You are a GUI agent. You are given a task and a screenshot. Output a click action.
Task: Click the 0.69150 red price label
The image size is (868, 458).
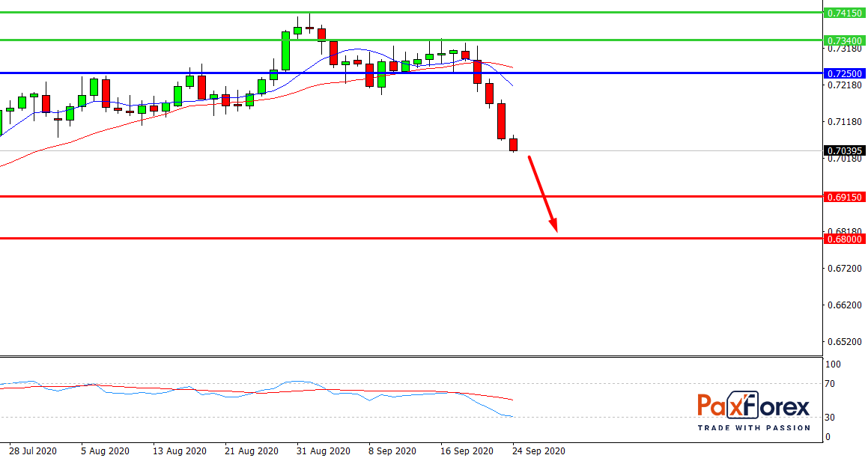pos(844,197)
